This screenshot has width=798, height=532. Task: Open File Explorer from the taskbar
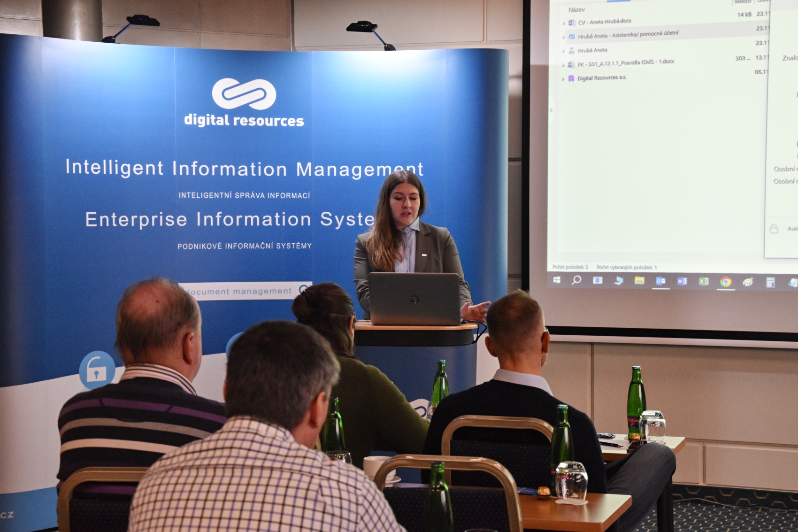pyautogui.click(x=639, y=280)
